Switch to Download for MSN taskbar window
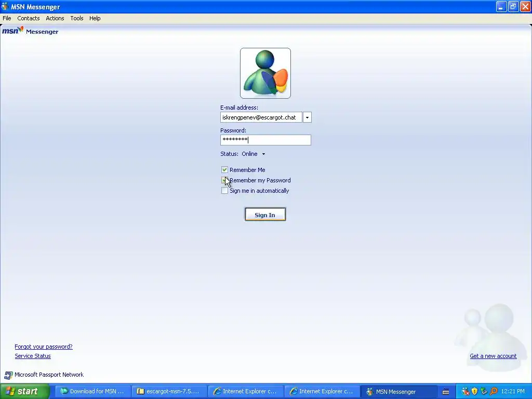Screen dimensions: 532x399 92,392
